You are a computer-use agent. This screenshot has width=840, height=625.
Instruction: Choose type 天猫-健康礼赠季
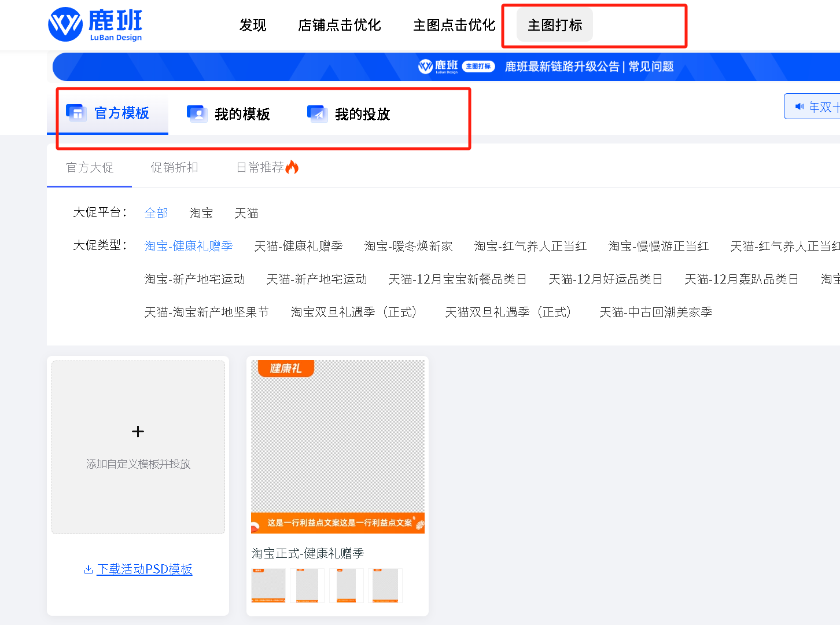299,246
